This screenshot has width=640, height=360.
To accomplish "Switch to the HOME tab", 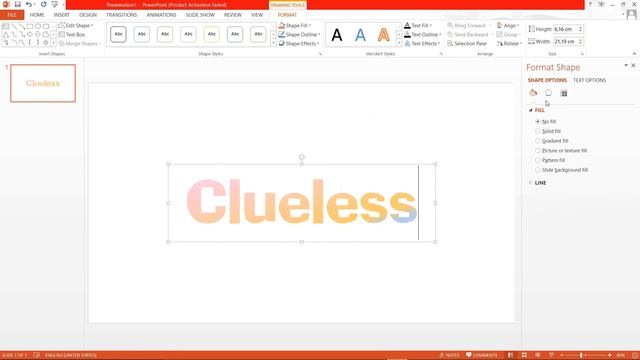I will point(37,15).
